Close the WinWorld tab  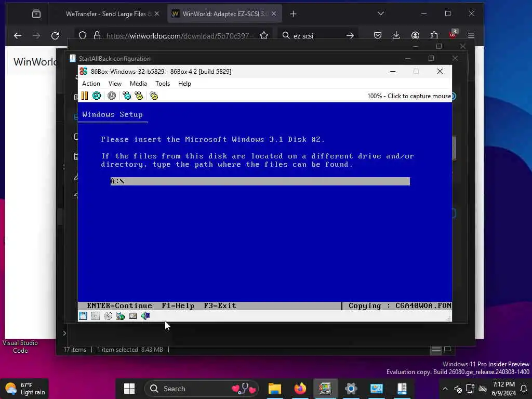coord(274,14)
